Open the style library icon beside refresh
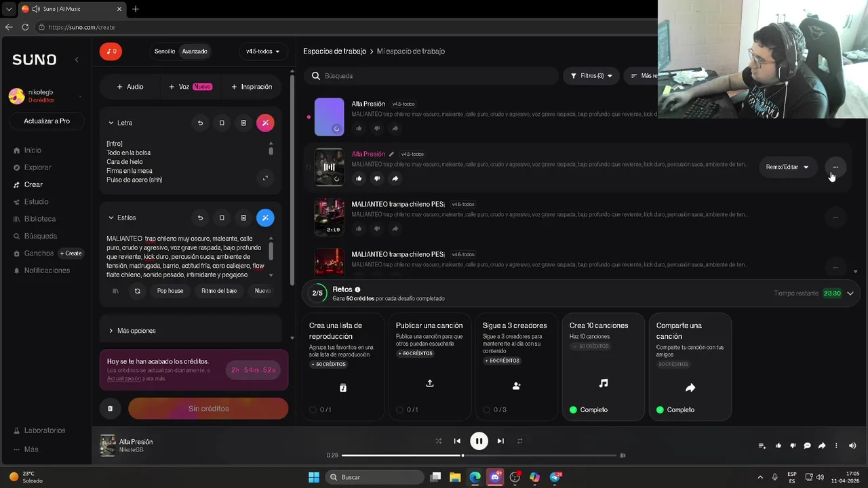 [x=115, y=291]
